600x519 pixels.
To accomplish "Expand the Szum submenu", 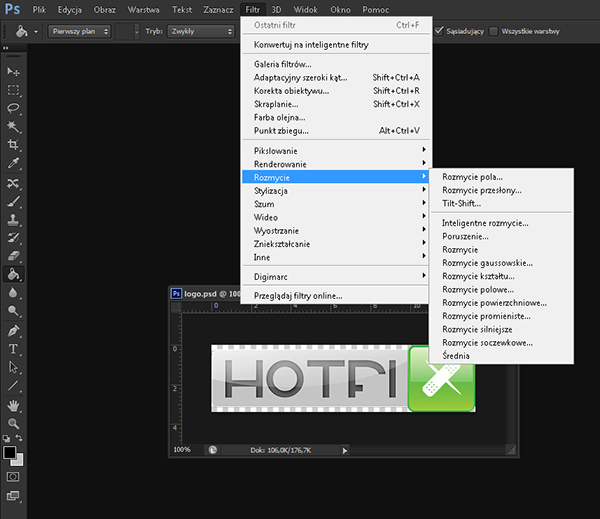I will coord(337,204).
